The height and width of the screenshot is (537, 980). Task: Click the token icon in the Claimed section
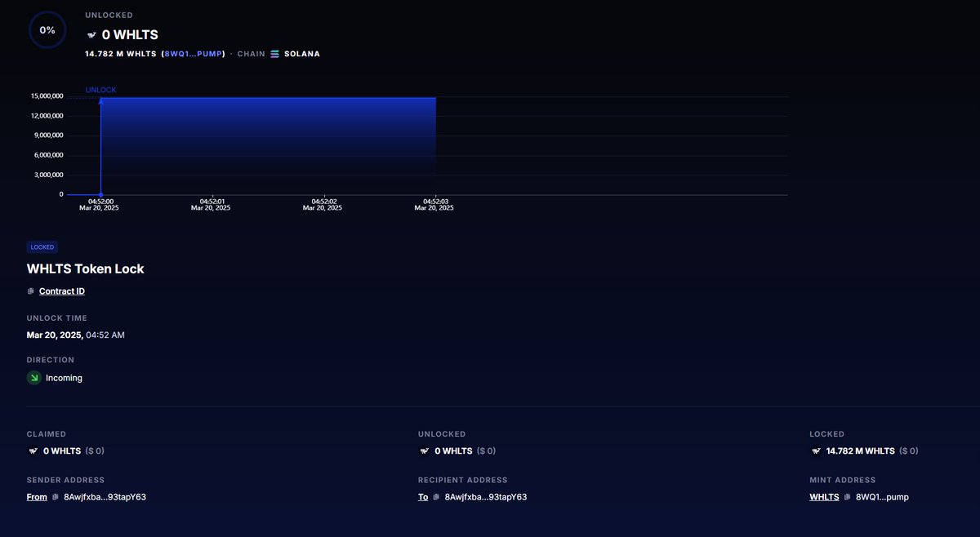pos(33,450)
